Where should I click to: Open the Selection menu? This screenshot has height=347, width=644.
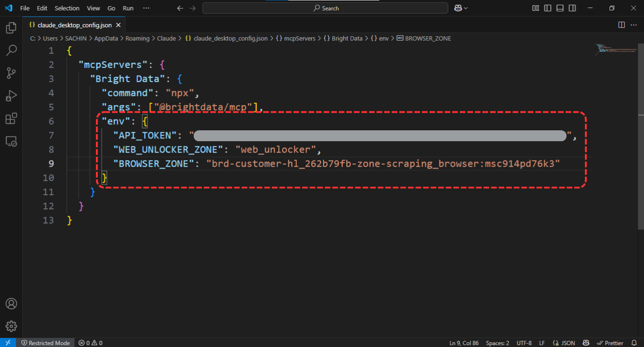click(x=67, y=8)
